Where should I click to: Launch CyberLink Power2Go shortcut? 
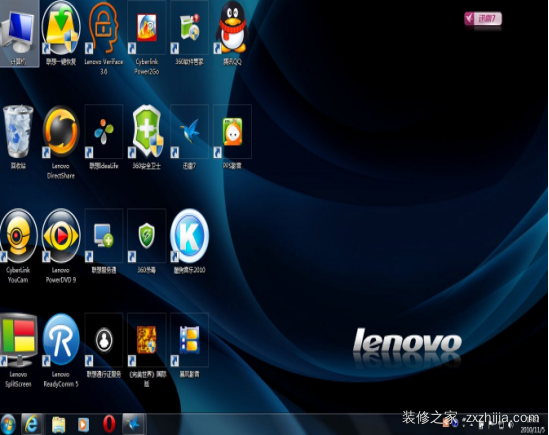point(147,38)
